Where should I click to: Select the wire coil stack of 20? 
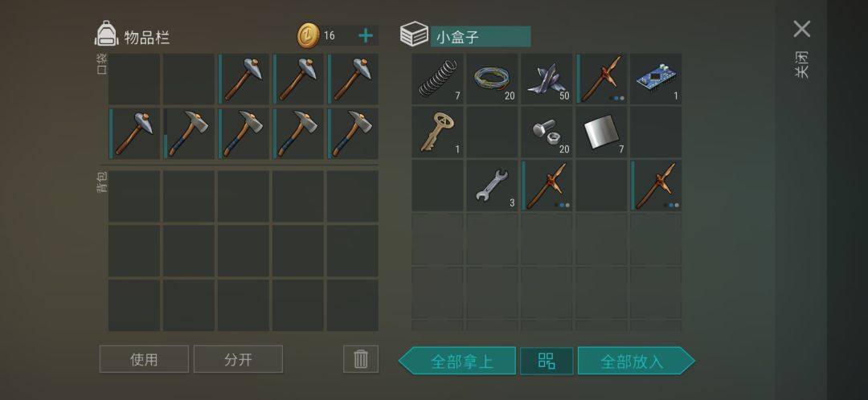pos(492,79)
